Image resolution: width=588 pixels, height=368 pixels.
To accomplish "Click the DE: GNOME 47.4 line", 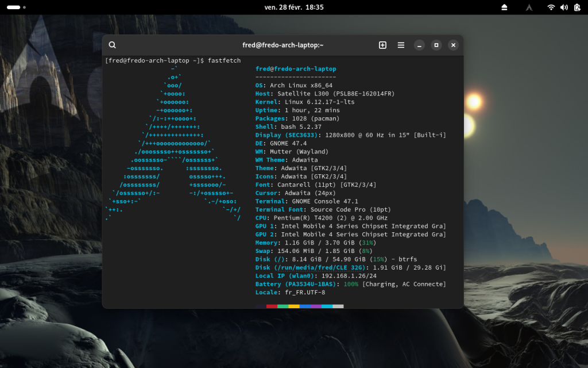I will (x=281, y=143).
